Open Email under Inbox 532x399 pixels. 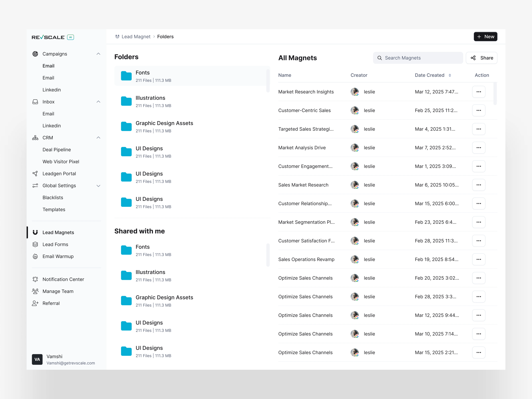48,114
